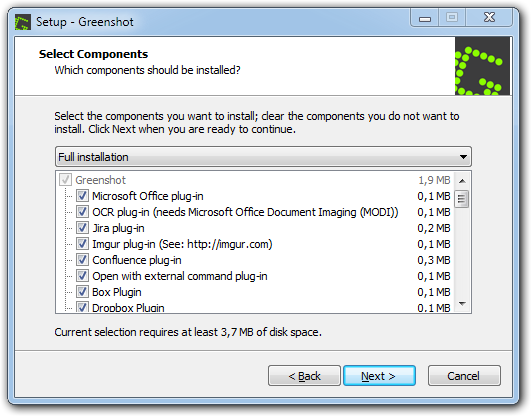Image resolution: width=531 pixels, height=416 pixels.
Task: Select the Greenshot root component item
Action: (100, 180)
